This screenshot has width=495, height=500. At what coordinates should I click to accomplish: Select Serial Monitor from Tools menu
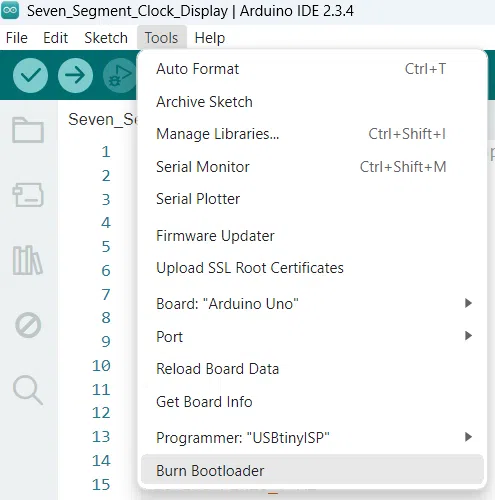pos(312,167)
